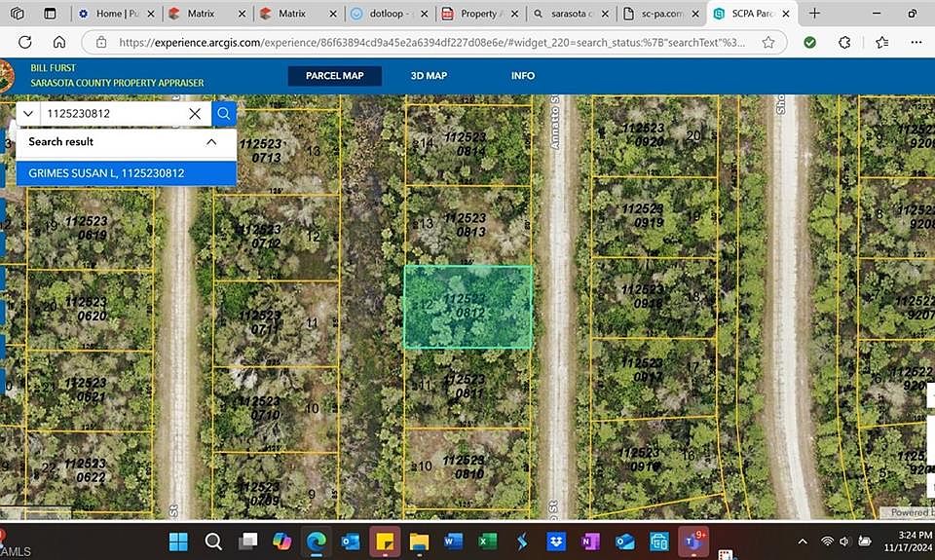935x560 pixels.
Task: Open the search source dropdown arrow
Action: 28,113
